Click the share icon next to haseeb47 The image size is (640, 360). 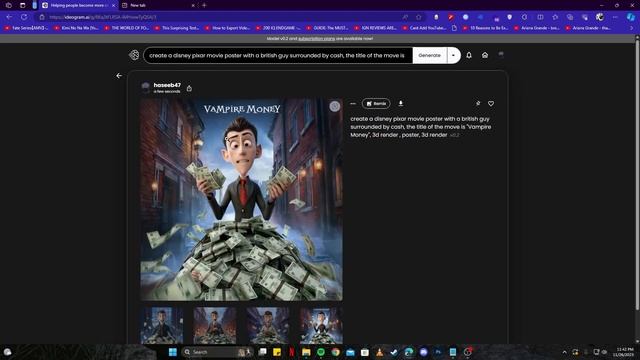pos(189,88)
